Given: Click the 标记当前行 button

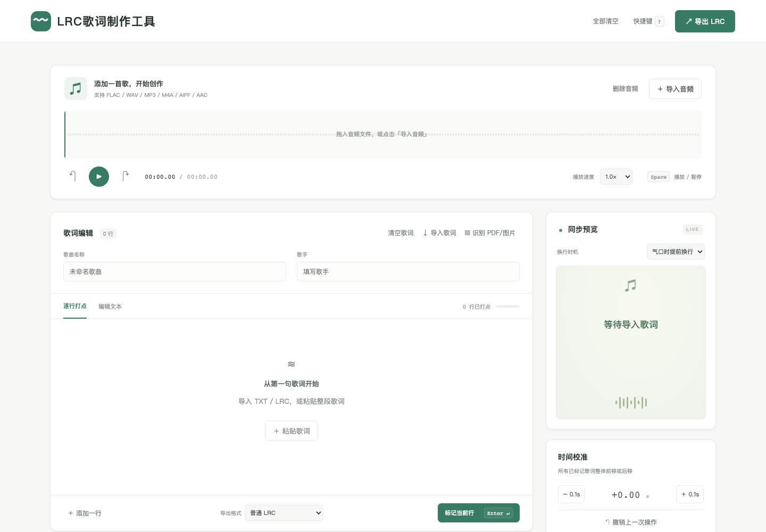Looking at the screenshot, I should coord(479,513).
